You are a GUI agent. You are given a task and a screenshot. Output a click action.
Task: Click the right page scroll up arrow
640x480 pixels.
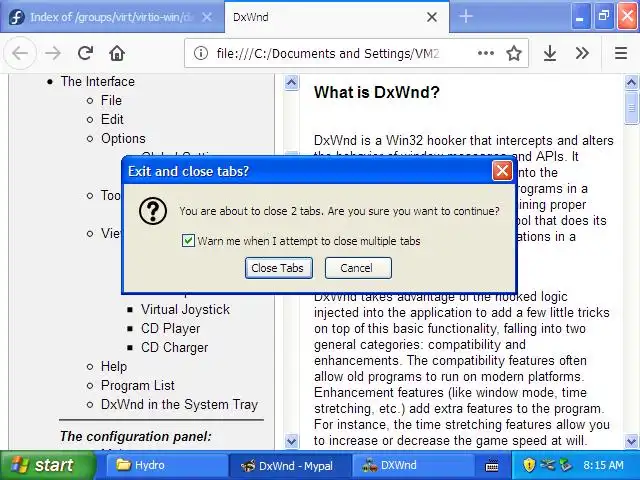pyautogui.click(x=631, y=82)
